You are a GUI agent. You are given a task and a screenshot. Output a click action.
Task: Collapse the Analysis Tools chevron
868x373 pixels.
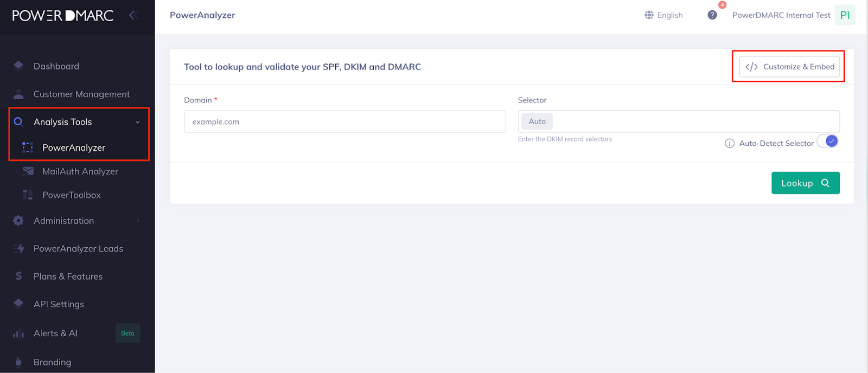point(137,122)
